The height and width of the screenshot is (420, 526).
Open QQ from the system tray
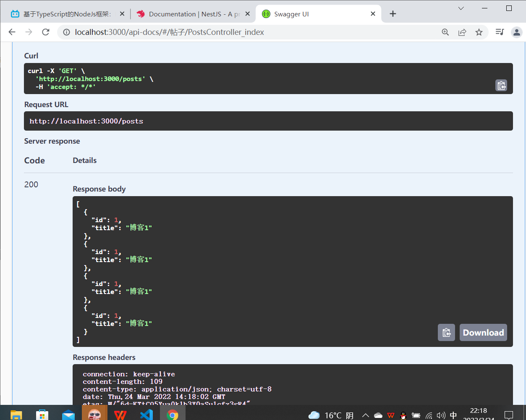[x=403, y=415]
